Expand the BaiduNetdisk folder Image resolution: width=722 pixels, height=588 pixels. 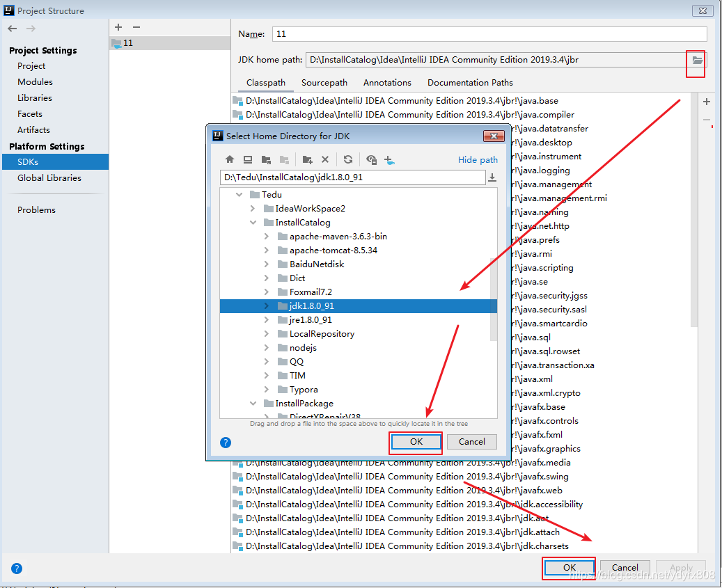coord(267,264)
